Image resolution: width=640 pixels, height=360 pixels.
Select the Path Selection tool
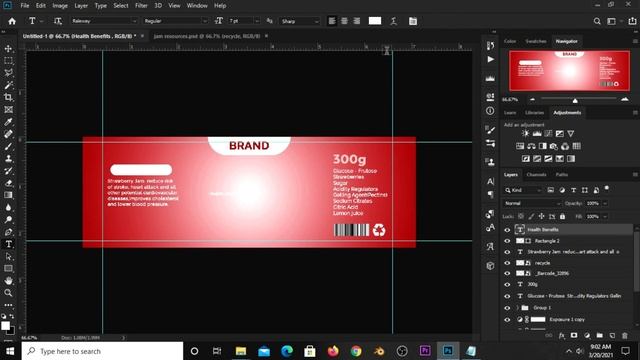(8, 256)
